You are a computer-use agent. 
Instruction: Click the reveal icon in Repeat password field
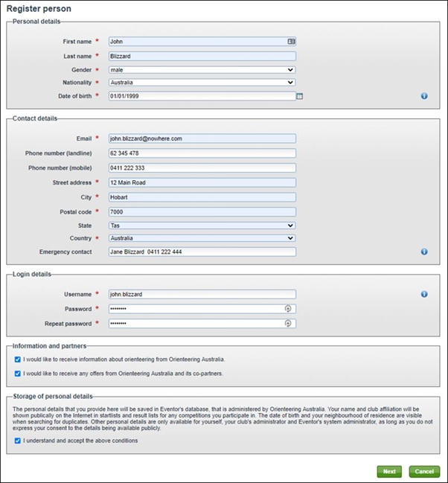click(288, 324)
